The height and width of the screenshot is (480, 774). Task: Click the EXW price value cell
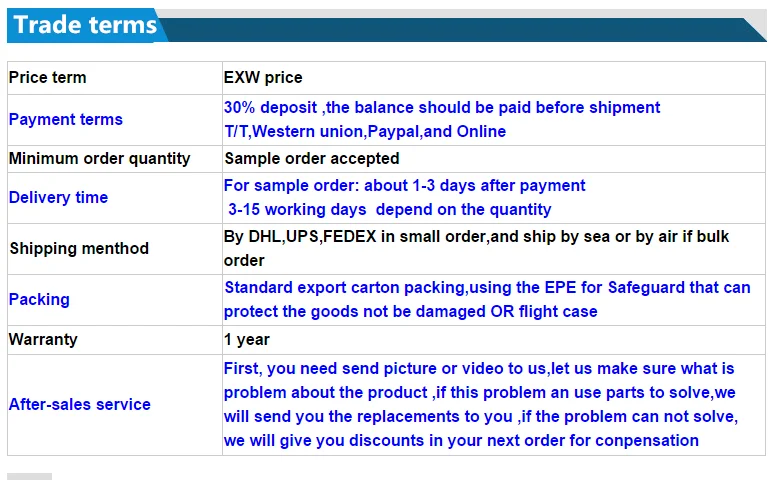tap(263, 77)
